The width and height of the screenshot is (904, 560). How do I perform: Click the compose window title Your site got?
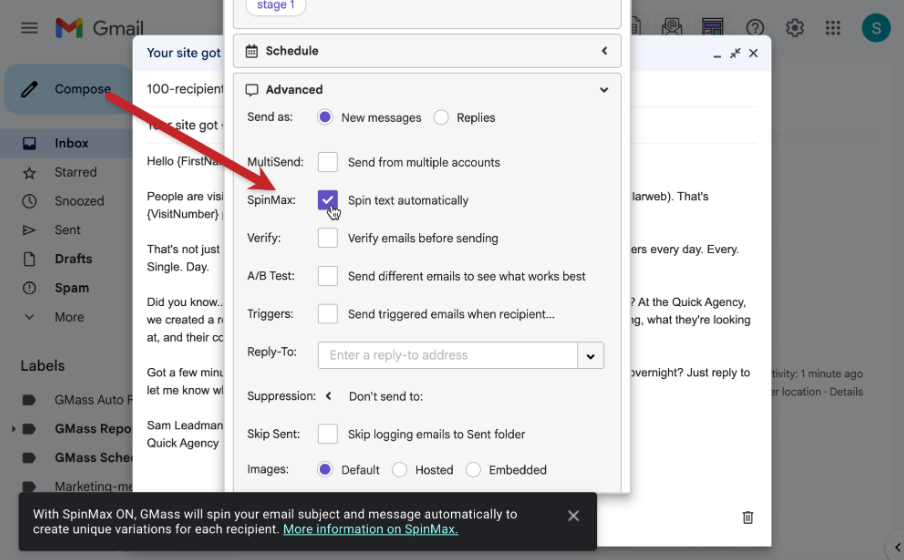(x=183, y=53)
